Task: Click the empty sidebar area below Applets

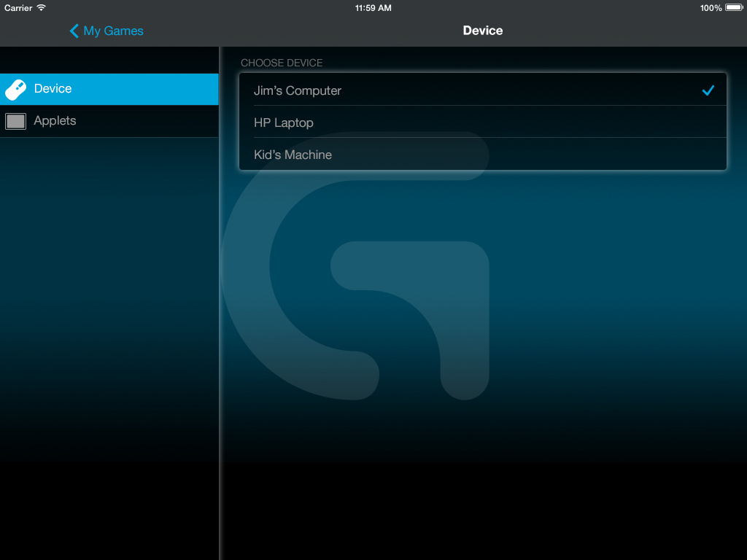Action: [x=109, y=328]
